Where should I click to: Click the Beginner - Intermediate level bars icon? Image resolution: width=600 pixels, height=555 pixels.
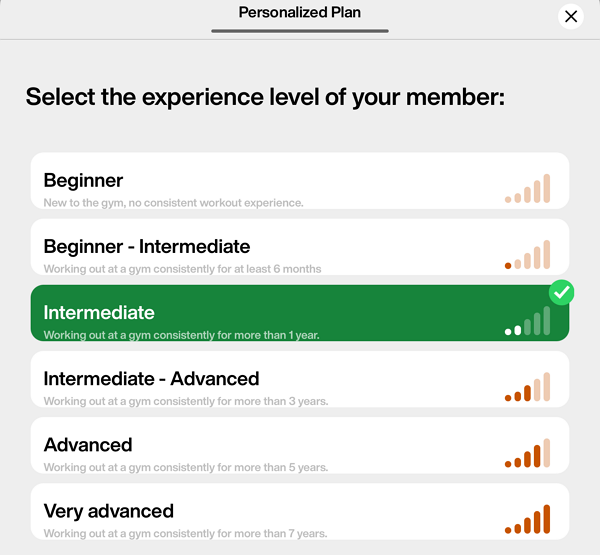[x=528, y=255]
